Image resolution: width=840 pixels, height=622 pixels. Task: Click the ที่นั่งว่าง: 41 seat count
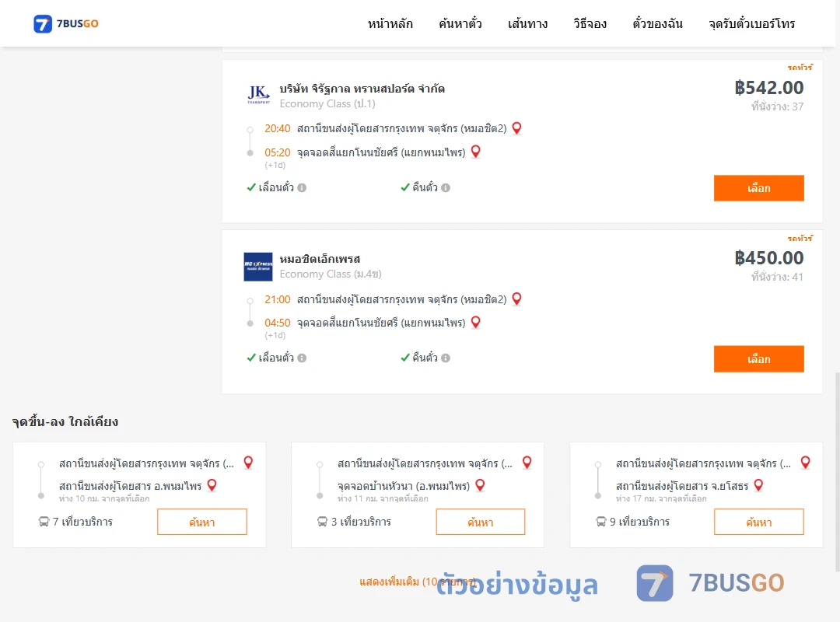pos(777,277)
